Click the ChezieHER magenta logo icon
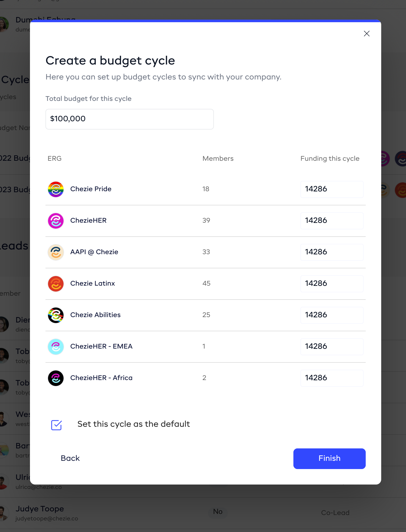 pyautogui.click(x=56, y=221)
